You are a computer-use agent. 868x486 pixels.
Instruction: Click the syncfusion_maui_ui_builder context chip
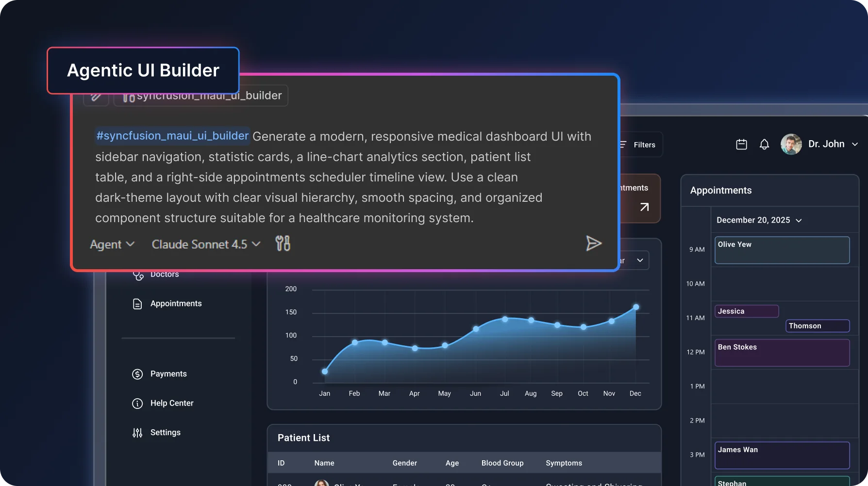click(x=201, y=96)
